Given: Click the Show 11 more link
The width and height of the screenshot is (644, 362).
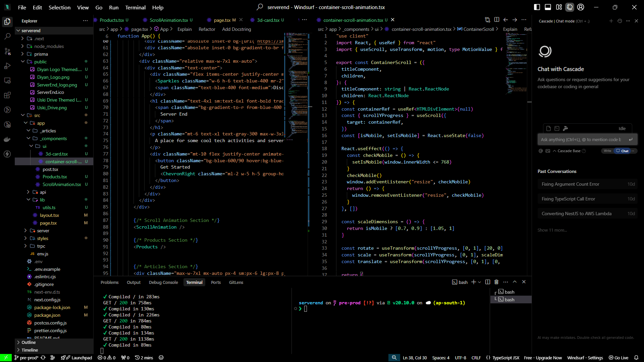Looking at the screenshot, I should click(552, 230).
